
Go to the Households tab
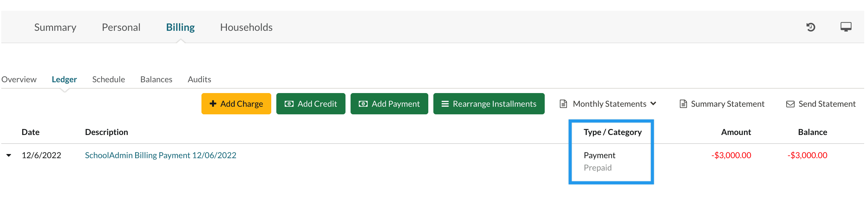point(246,27)
